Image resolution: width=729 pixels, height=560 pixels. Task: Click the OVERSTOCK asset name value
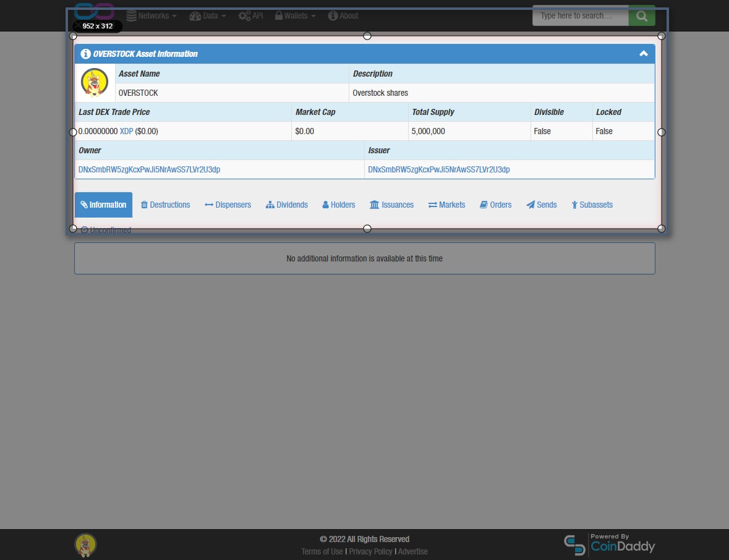138,93
